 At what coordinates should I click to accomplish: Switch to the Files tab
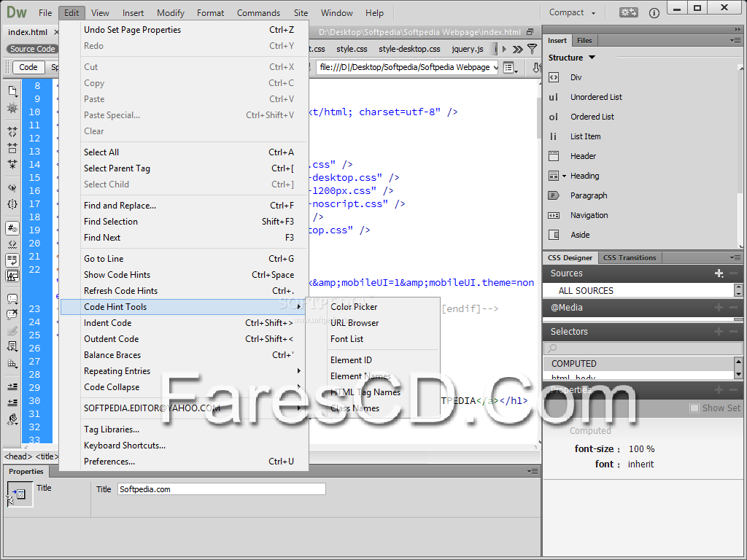(x=584, y=41)
